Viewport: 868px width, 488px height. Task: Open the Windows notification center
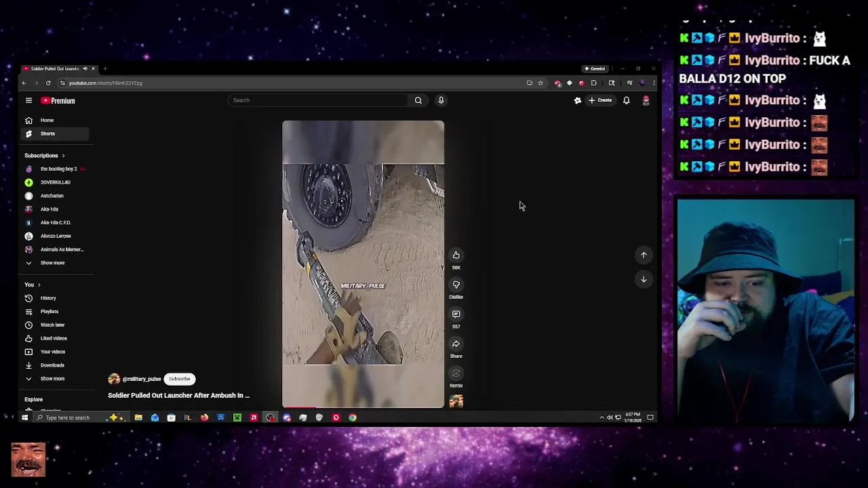tap(650, 418)
